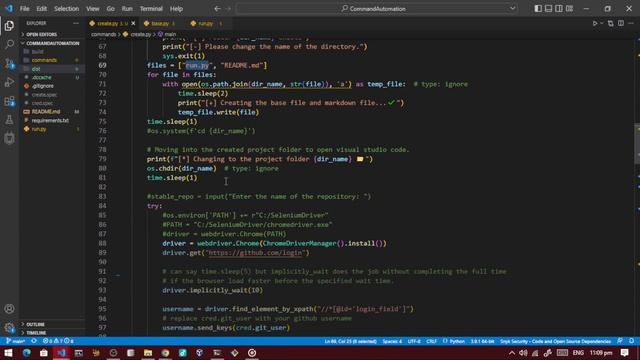The width and height of the screenshot is (640, 360).
Task: Click the Open Changes icon in editor toolbar
Action: click(x=611, y=24)
